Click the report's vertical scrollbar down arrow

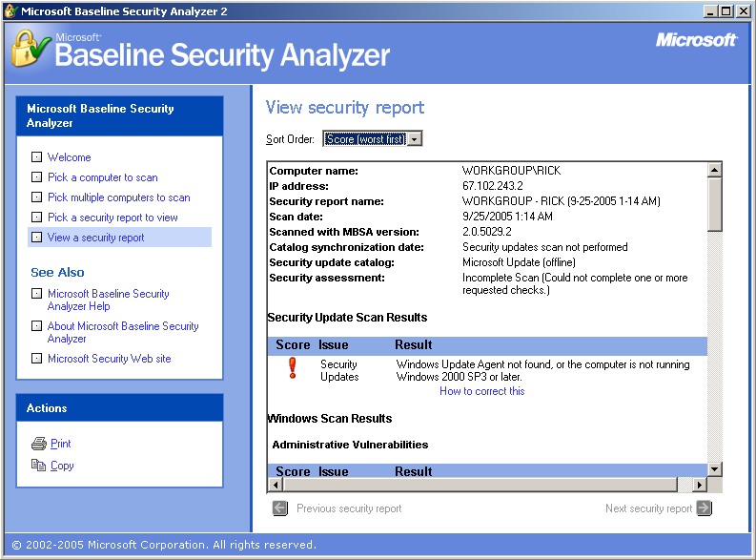coord(715,468)
